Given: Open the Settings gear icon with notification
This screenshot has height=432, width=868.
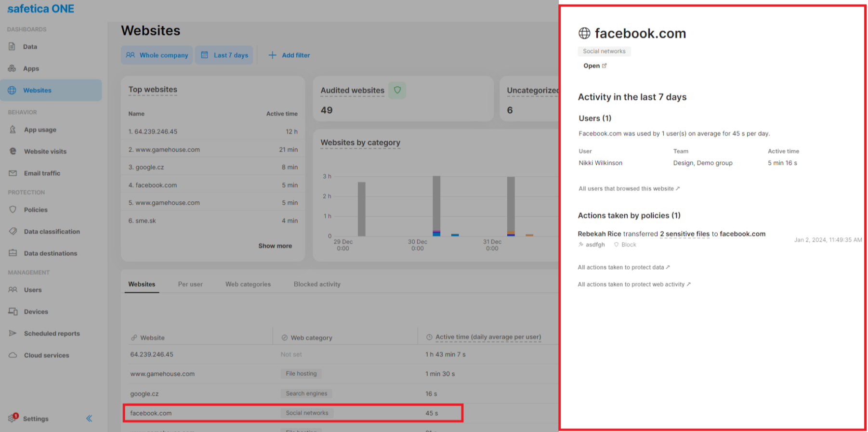Looking at the screenshot, I should [x=13, y=418].
